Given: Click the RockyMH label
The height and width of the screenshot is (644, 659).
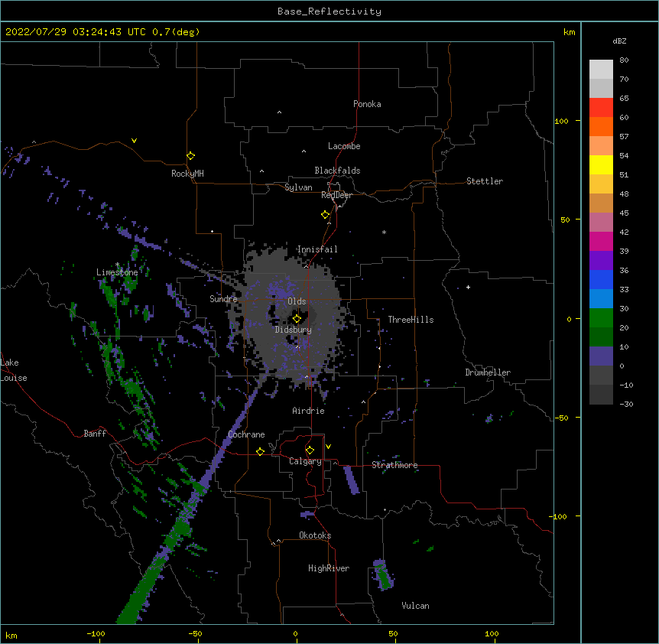Looking at the screenshot, I should coord(187,174).
